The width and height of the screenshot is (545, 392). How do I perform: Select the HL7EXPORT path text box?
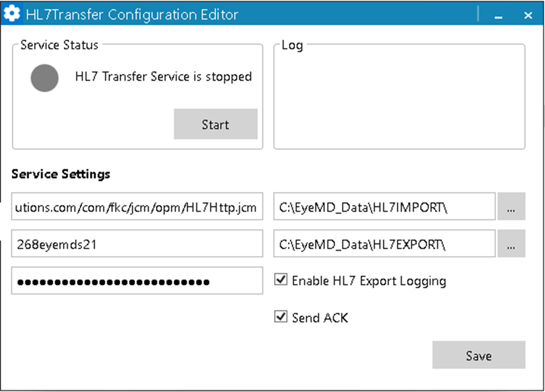[384, 244]
